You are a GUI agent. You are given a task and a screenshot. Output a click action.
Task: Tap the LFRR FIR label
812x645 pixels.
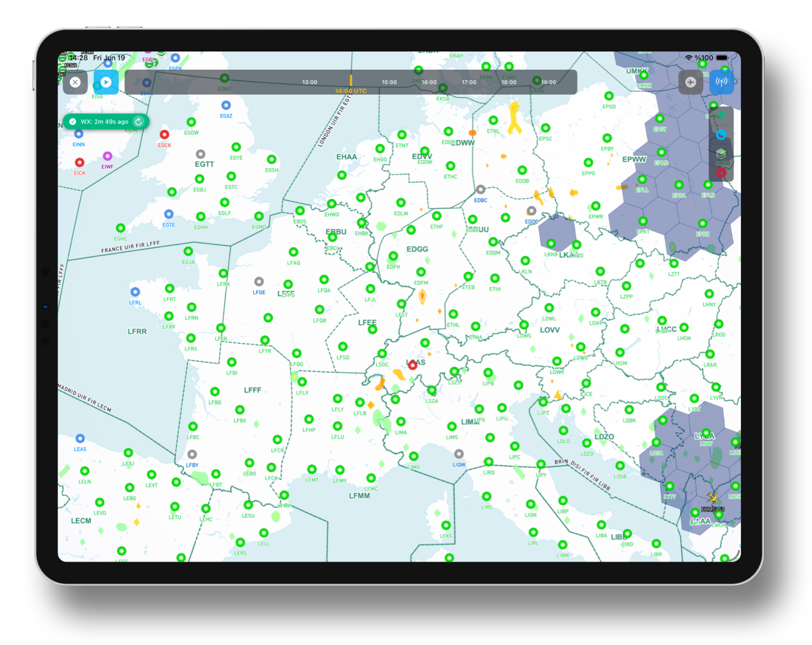pos(137,331)
